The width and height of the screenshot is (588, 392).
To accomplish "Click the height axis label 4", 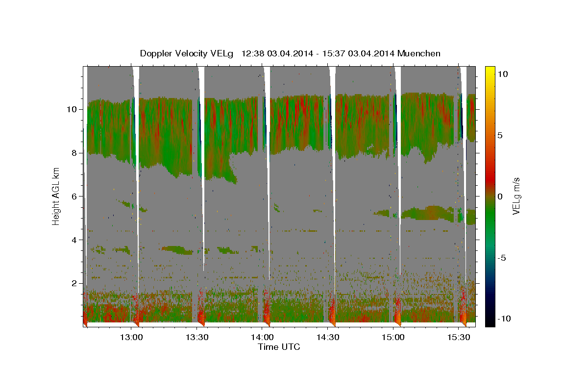I will point(74,240).
